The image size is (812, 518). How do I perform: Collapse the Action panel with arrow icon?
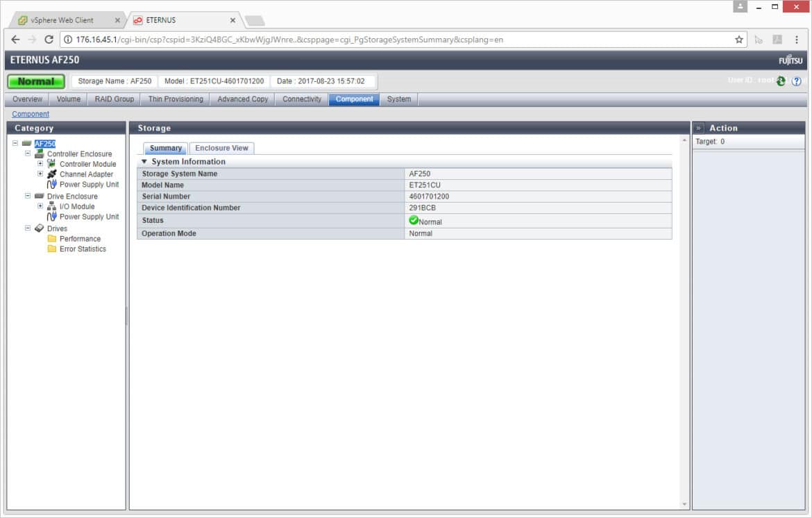pyautogui.click(x=698, y=128)
